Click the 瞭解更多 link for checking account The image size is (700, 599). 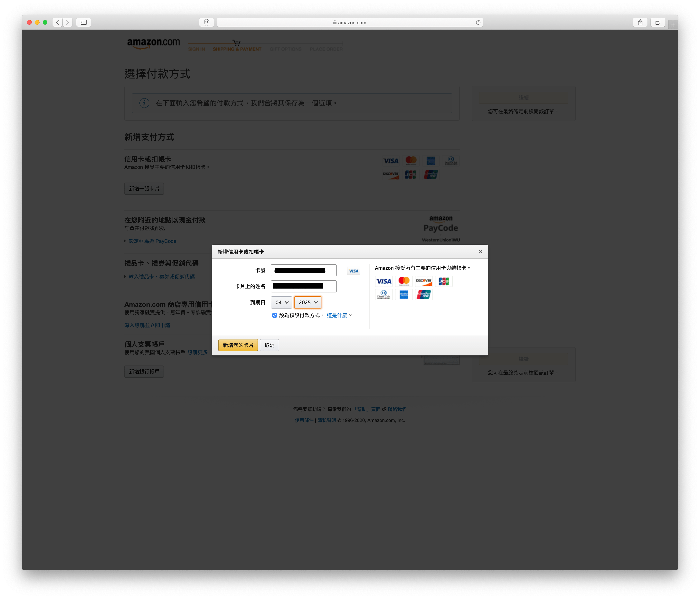pyautogui.click(x=198, y=352)
